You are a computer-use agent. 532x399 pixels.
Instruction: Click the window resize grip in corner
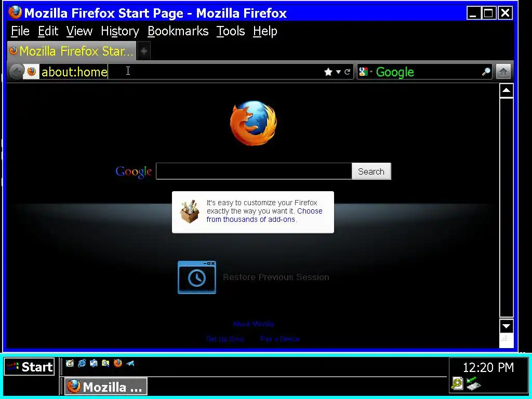[505, 340]
